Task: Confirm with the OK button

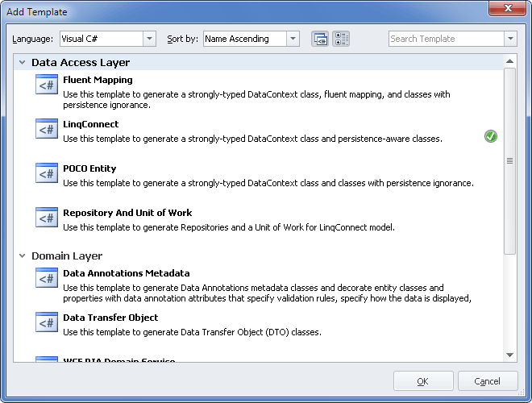Action: (423, 381)
